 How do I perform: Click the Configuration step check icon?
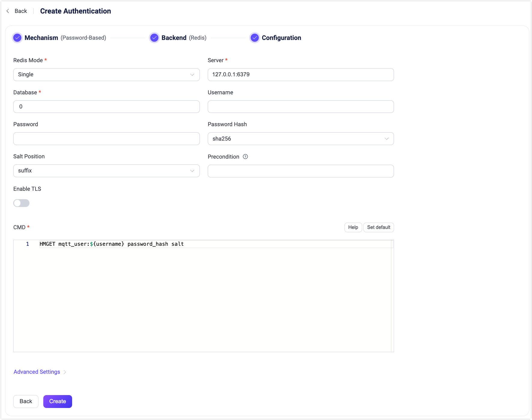coord(255,38)
